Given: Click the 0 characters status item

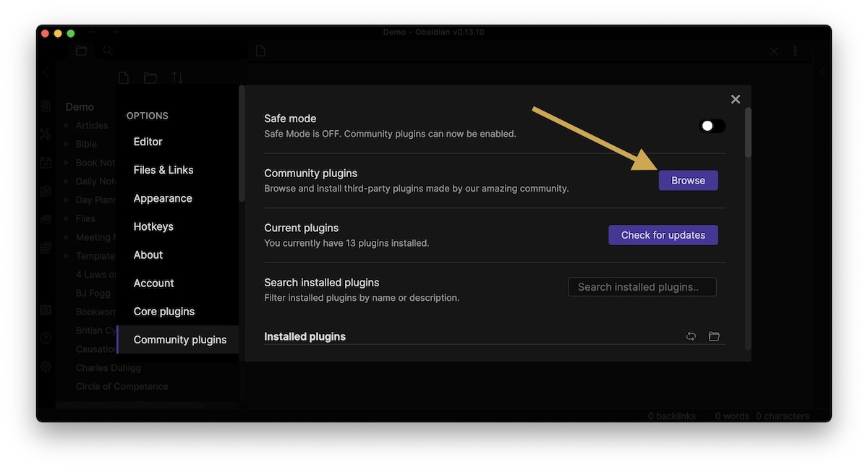Looking at the screenshot, I should point(783,416).
